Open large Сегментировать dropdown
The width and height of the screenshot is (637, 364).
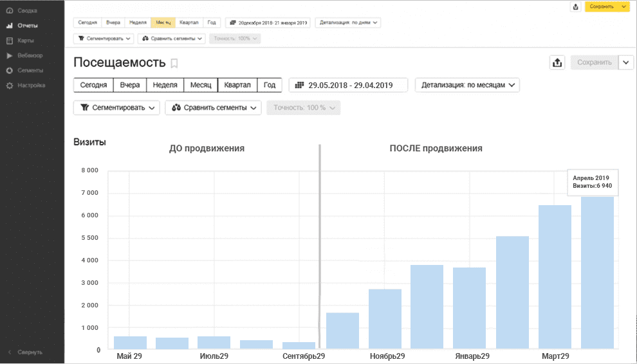coord(116,107)
